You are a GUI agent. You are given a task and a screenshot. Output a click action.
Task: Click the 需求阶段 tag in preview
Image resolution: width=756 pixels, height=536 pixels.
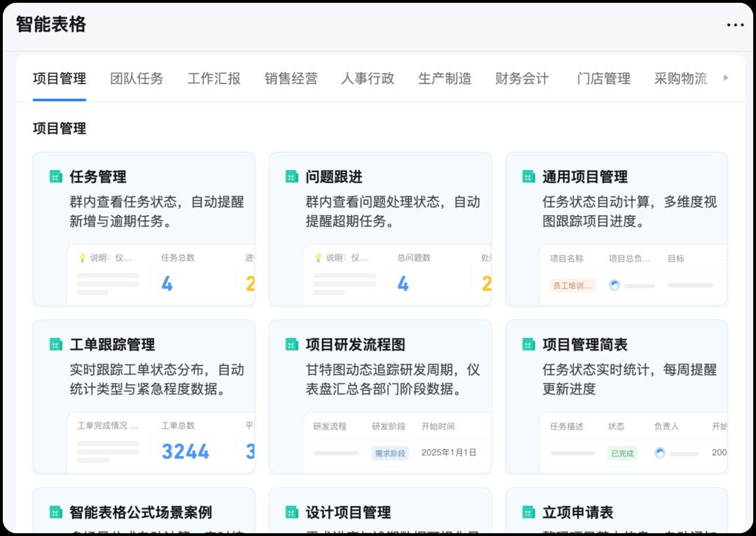click(x=390, y=453)
